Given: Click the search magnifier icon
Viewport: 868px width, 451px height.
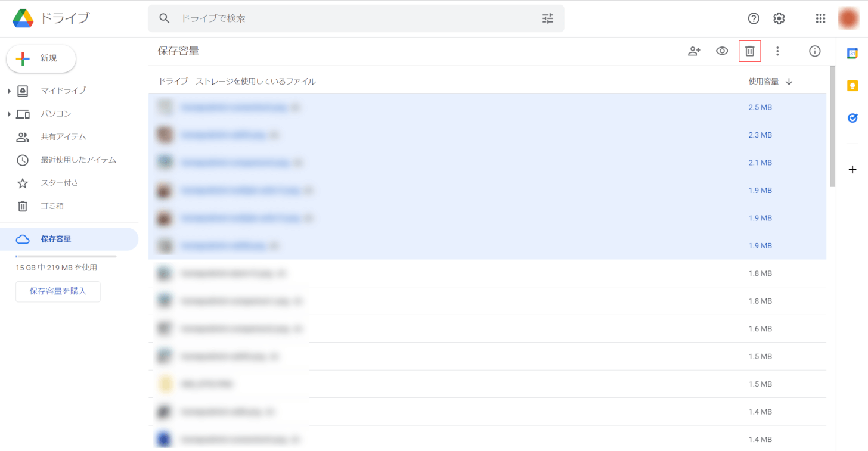Looking at the screenshot, I should 165,18.
